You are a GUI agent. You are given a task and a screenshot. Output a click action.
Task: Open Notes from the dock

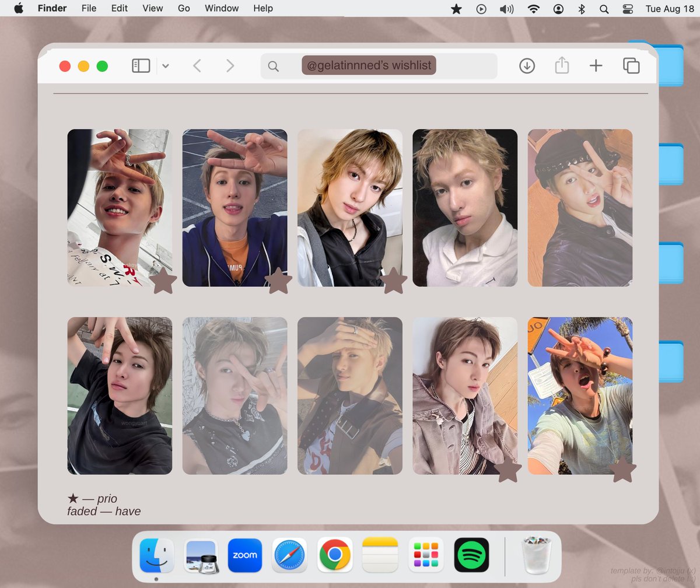point(380,555)
